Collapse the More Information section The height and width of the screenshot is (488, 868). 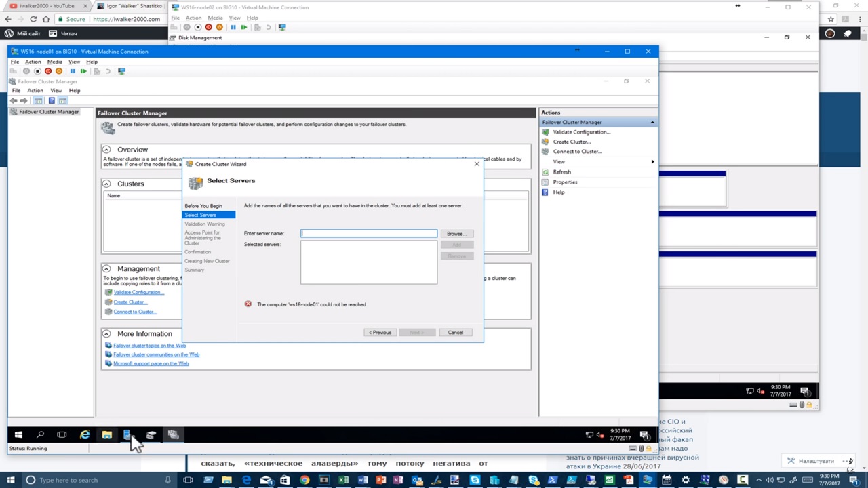tap(106, 333)
